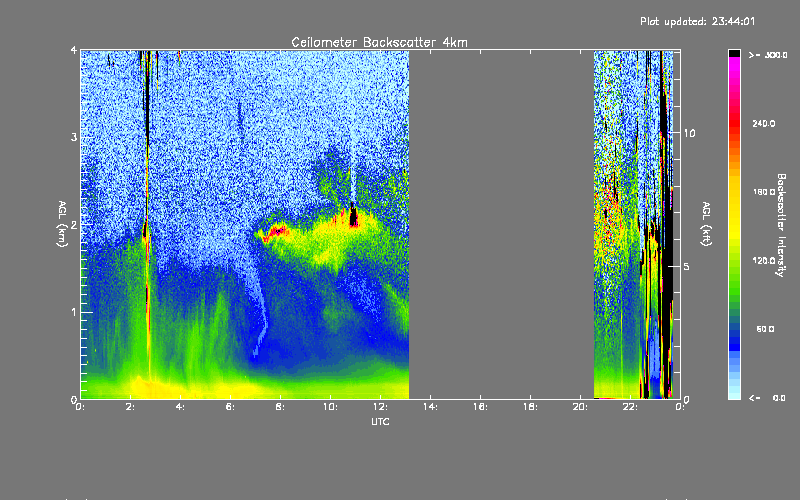Viewport: 800px width, 500px height.
Task: Click the '240.0' colorbar label
Action: (x=764, y=123)
